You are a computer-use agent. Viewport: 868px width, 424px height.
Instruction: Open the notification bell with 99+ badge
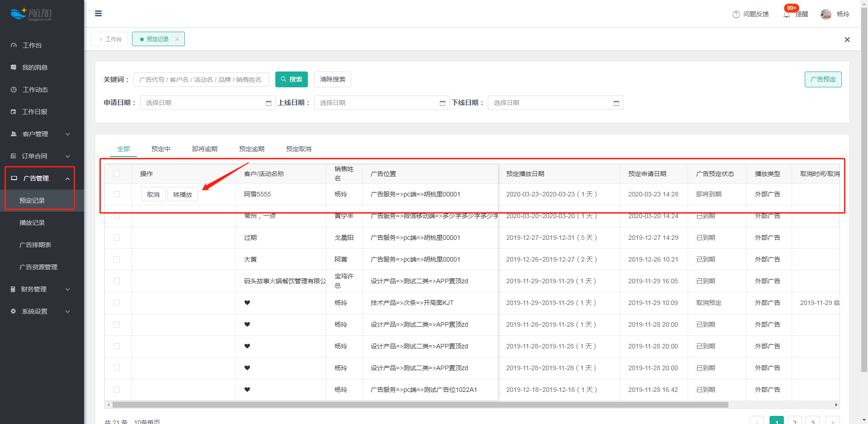pos(787,14)
